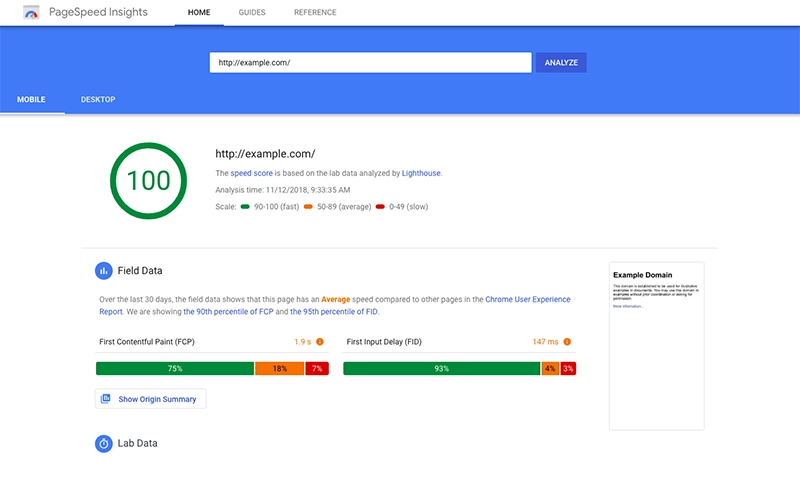Image resolution: width=800 pixels, height=500 pixels.
Task: Click the red 3% FID bar segment
Action: pos(568,368)
